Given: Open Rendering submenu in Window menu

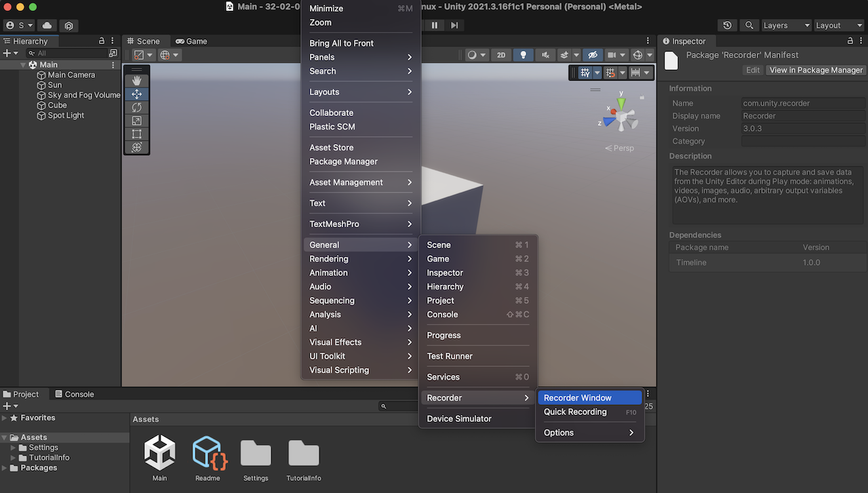Looking at the screenshot, I should pyautogui.click(x=361, y=259).
